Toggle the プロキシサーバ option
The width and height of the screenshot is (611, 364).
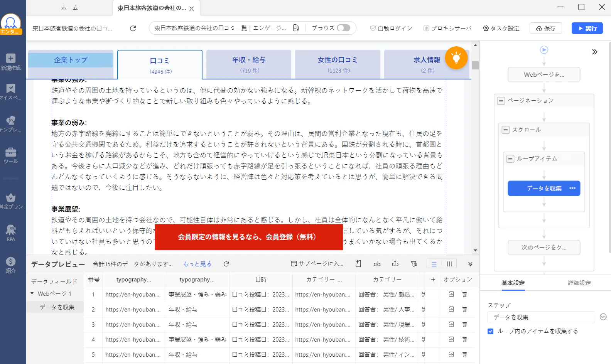pos(447,28)
